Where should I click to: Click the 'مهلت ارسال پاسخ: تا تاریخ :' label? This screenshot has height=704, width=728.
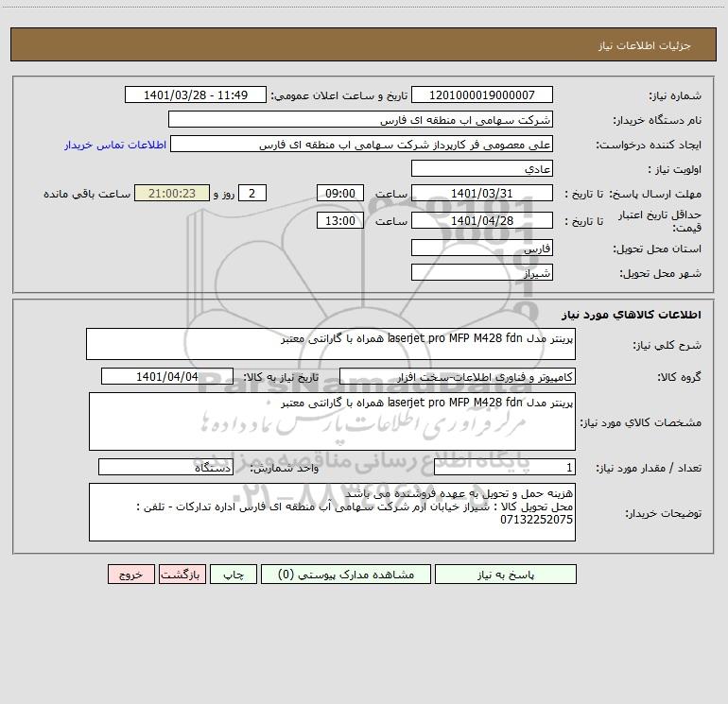point(633,194)
